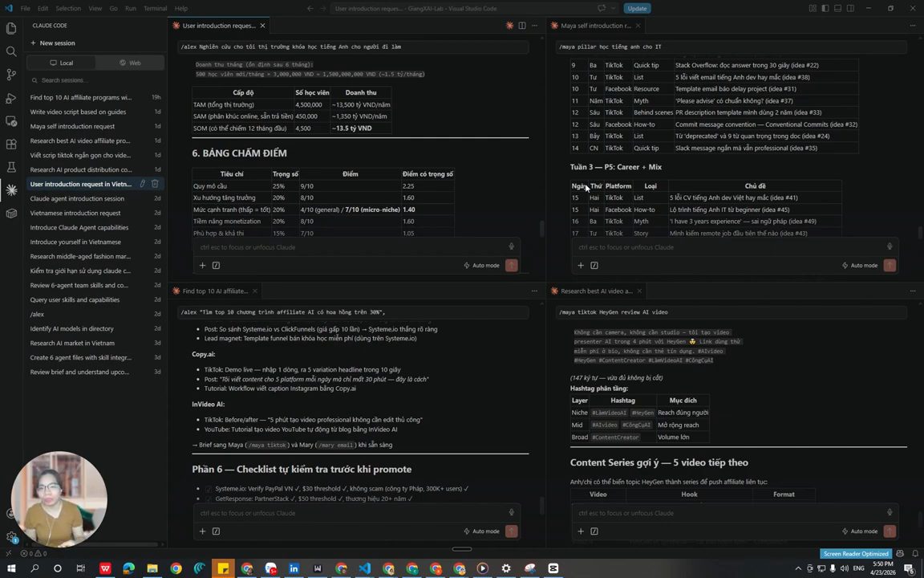924x578 pixels.
Task: Send message in User introduction chat pane
Action: [512, 266]
